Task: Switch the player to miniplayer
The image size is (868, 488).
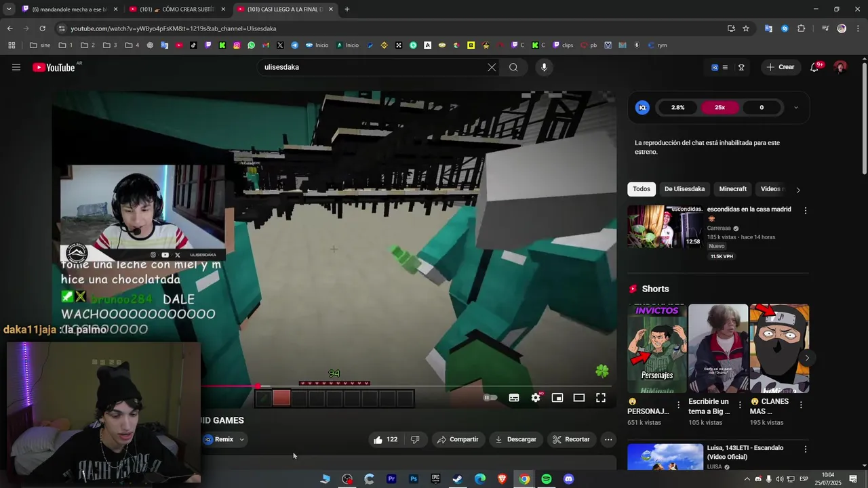Action: coord(557,398)
